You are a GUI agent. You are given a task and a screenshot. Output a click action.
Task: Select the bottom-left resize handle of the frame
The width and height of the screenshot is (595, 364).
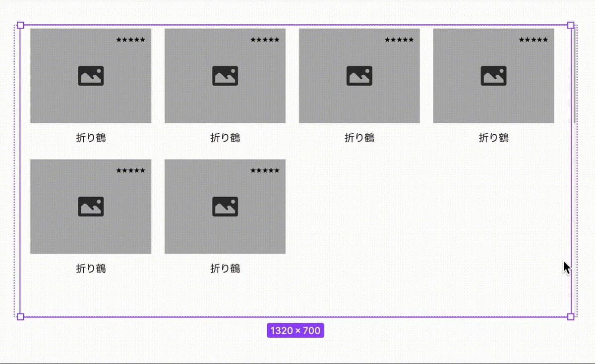point(20,316)
